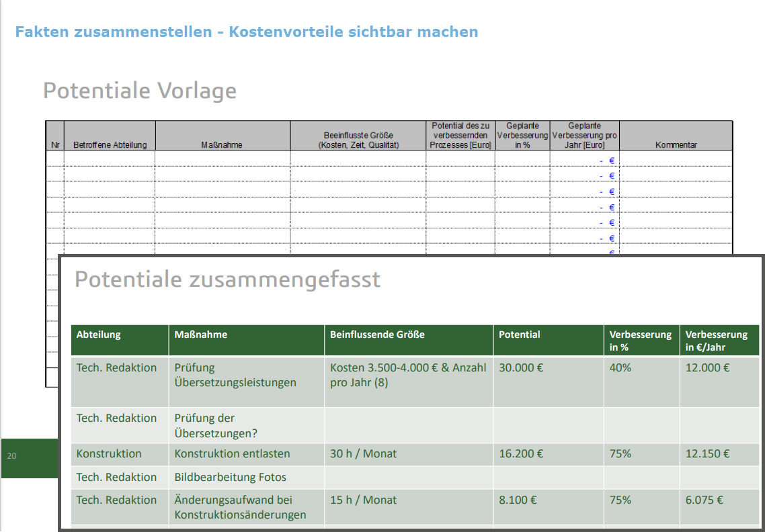This screenshot has height=532, width=765.
Task: Select the '12.000 €' cell
Action: [x=720, y=382]
